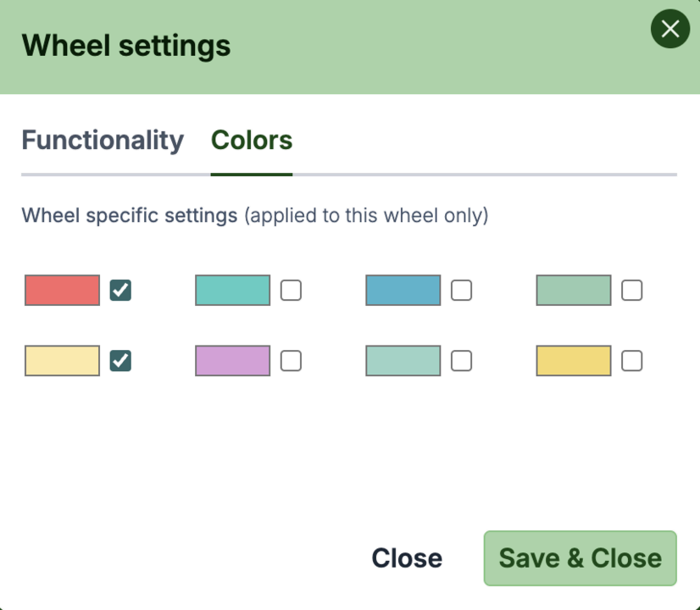Click the cream yellow color swatch
This screenshot has width=700, height=610.
point(61,361)
